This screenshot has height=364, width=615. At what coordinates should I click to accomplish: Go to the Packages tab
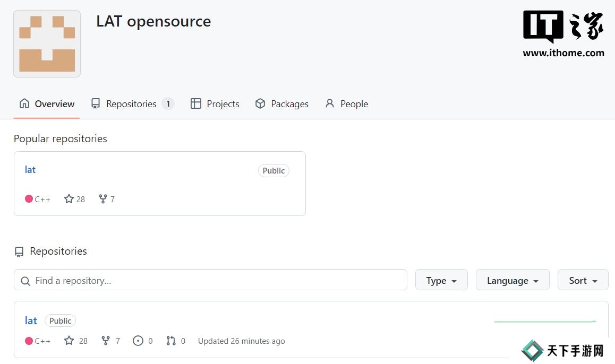282,104
